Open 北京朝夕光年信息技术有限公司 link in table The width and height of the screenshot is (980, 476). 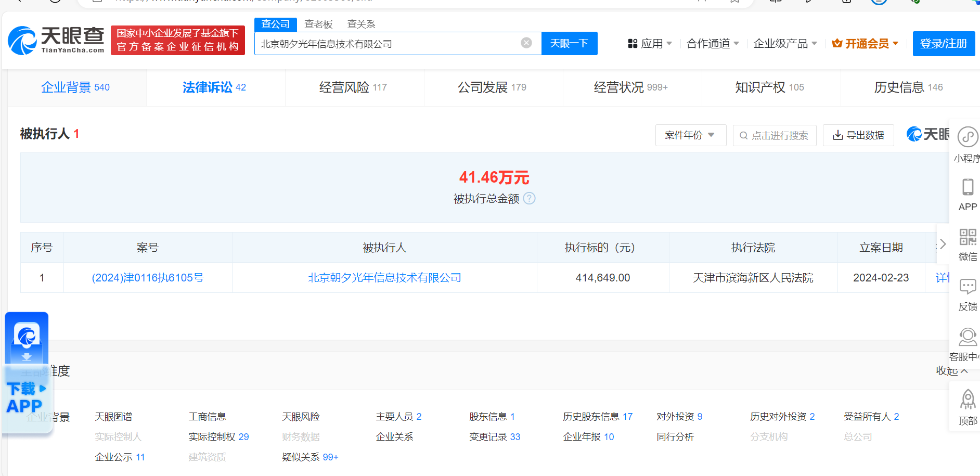pos(384,278)
